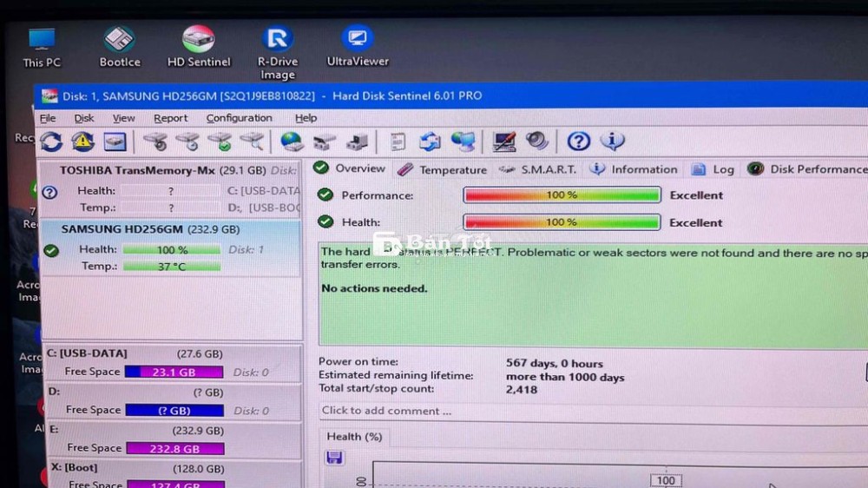Click the overview Health 100 % bar
This screenshot has height=488, width=868.
click(562, 222)
